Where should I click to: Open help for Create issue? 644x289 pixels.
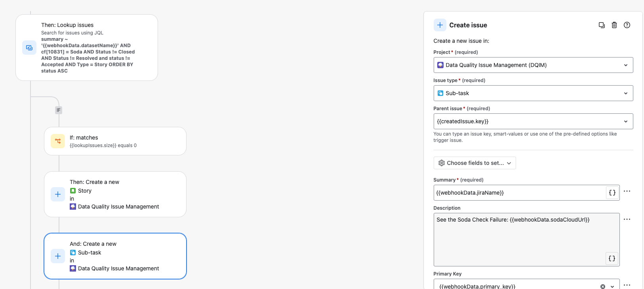click(x=627, y=25)
